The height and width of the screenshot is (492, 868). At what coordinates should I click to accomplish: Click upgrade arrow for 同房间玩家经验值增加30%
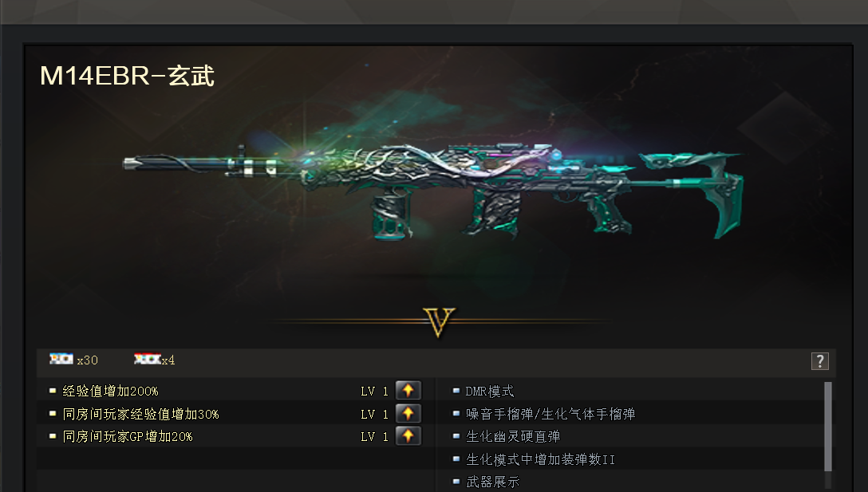[408, 413]
